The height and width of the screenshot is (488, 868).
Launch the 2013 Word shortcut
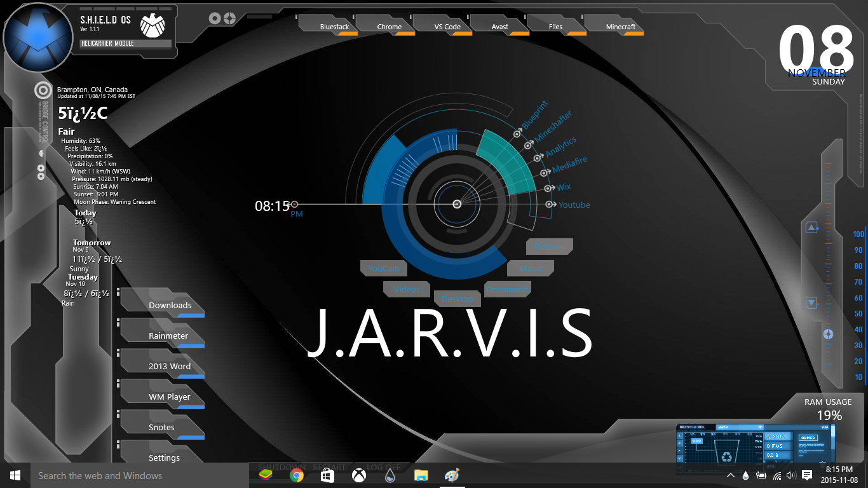tap(163, 364)
